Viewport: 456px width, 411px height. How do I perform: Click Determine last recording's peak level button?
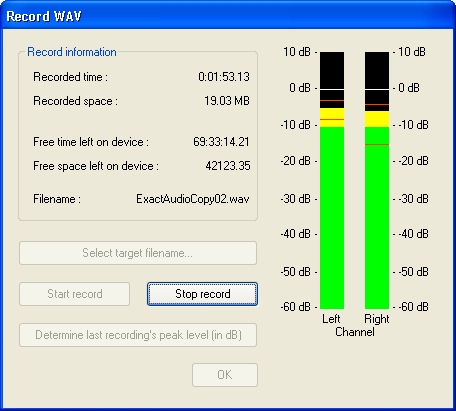[138, 335]
